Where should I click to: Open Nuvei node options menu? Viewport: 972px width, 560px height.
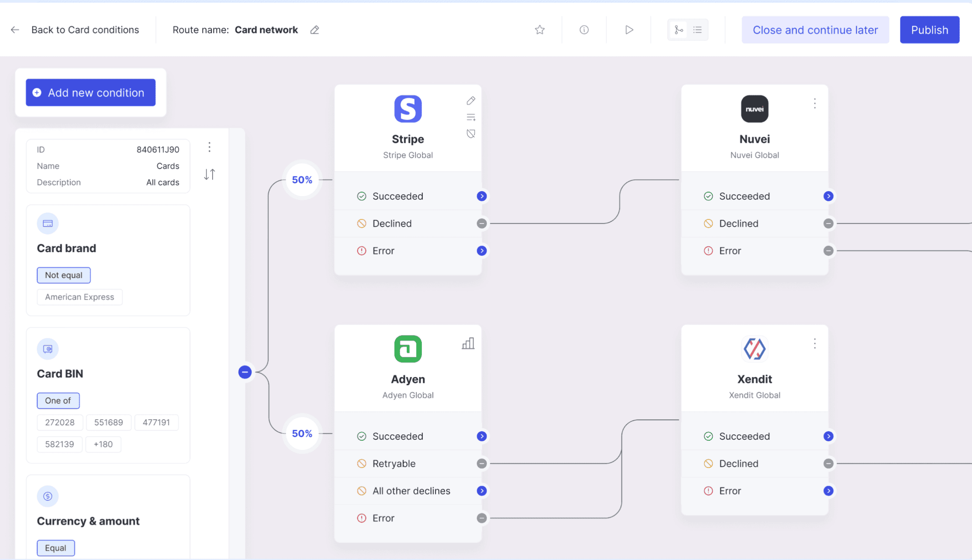815,104
